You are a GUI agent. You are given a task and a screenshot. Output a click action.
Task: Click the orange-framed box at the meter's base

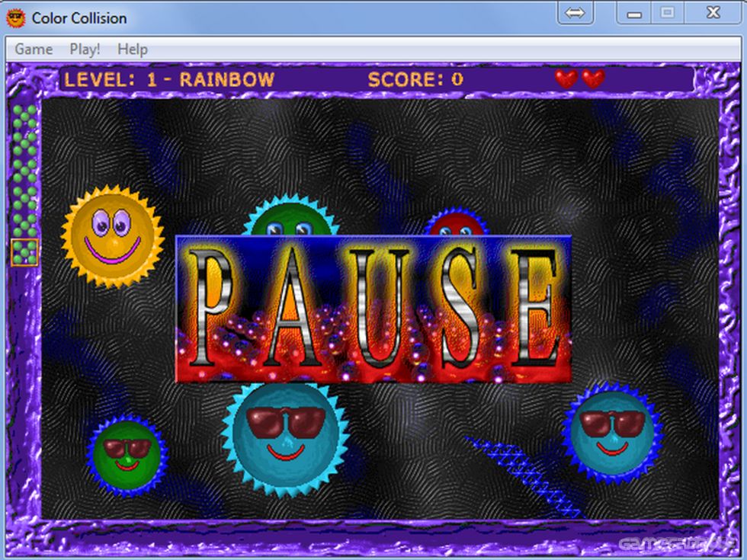[24, 252]
